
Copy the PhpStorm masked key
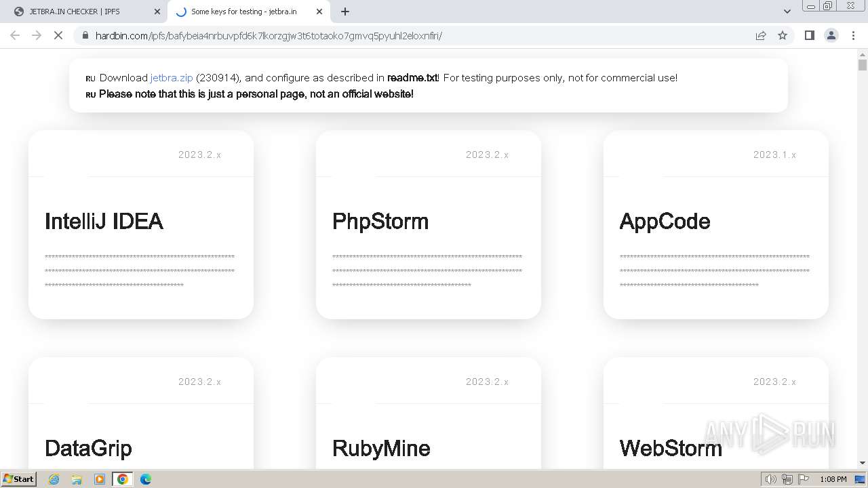427,271
